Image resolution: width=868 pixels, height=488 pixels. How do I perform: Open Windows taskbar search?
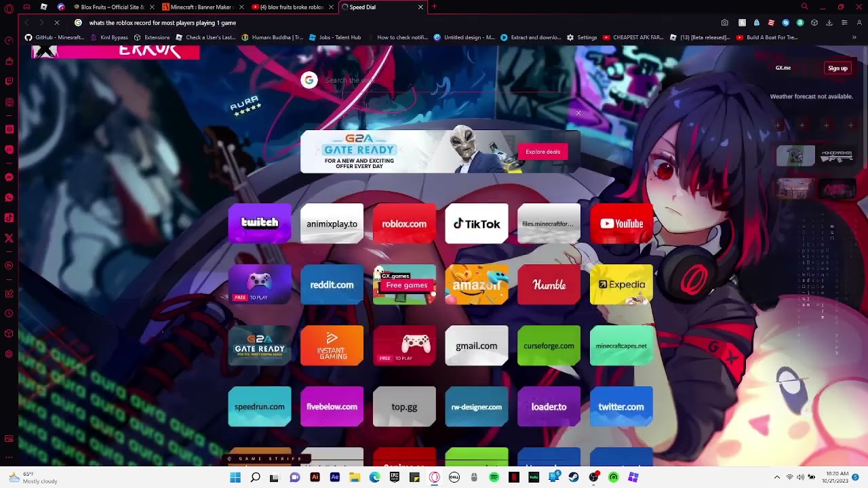click(x=255, y=477)
